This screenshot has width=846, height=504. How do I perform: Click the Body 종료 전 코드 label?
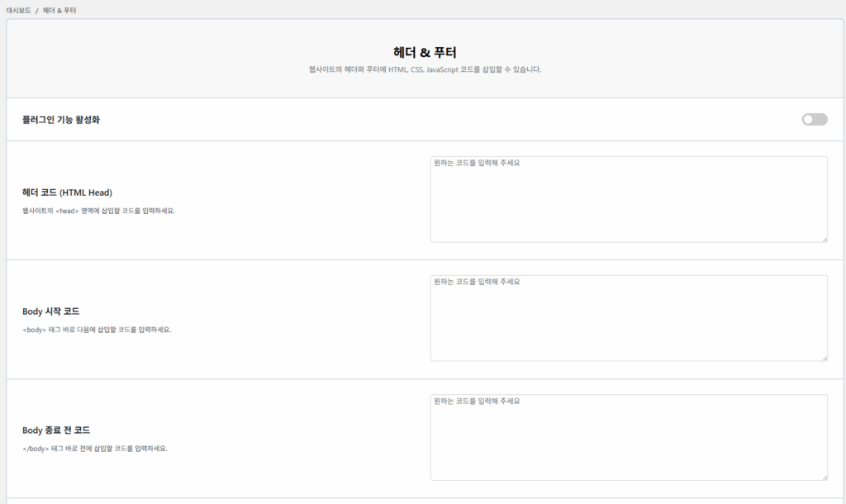point(56,430)
